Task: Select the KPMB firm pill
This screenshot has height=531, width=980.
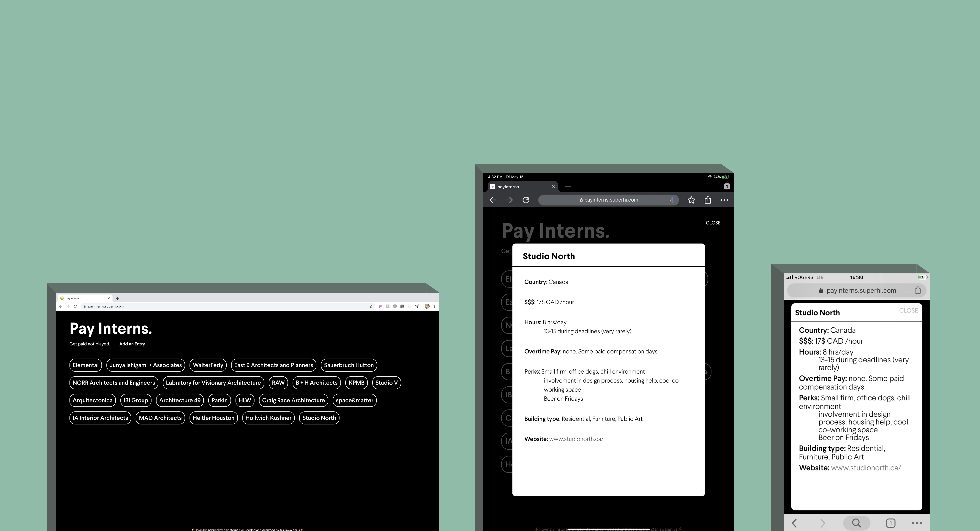Action: 356,383
